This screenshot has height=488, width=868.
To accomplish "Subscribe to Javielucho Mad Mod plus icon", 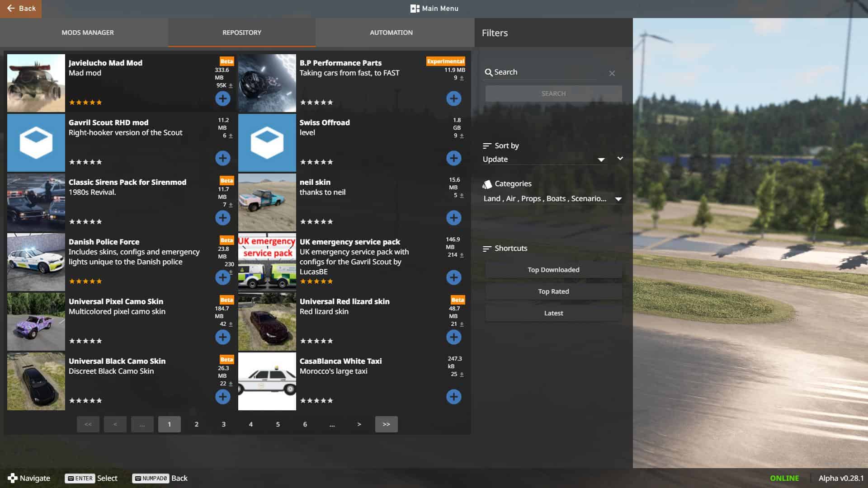I will [222, 99].
